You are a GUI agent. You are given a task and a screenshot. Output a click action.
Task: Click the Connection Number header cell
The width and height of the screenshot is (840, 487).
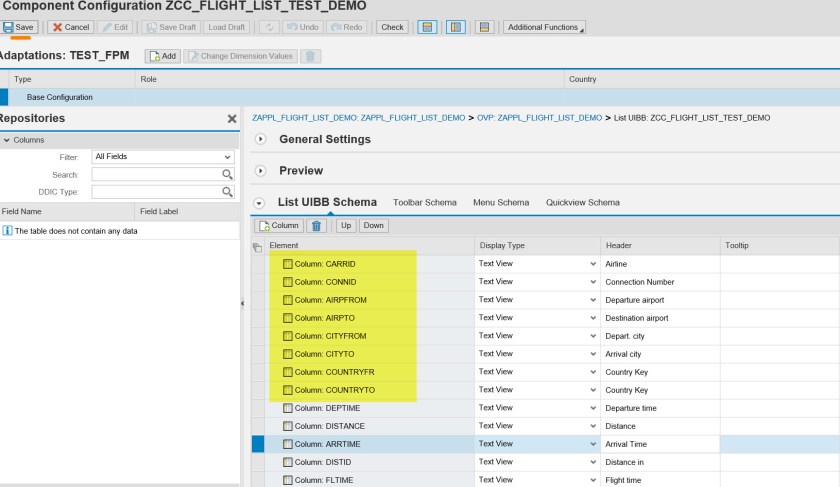[x=660, y=282]
